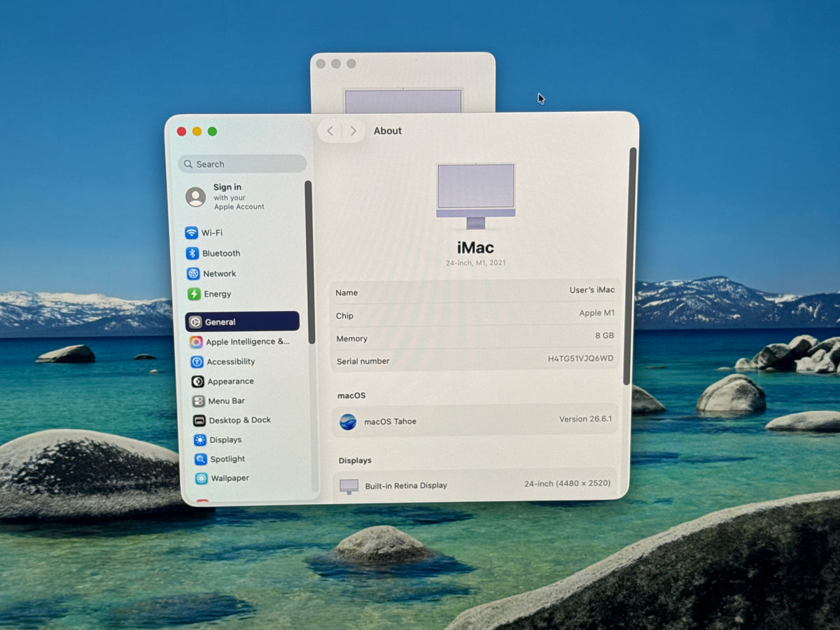Select the General gear icon
Image resolution: width=840 pixels, height=630 pixels.
195,322
